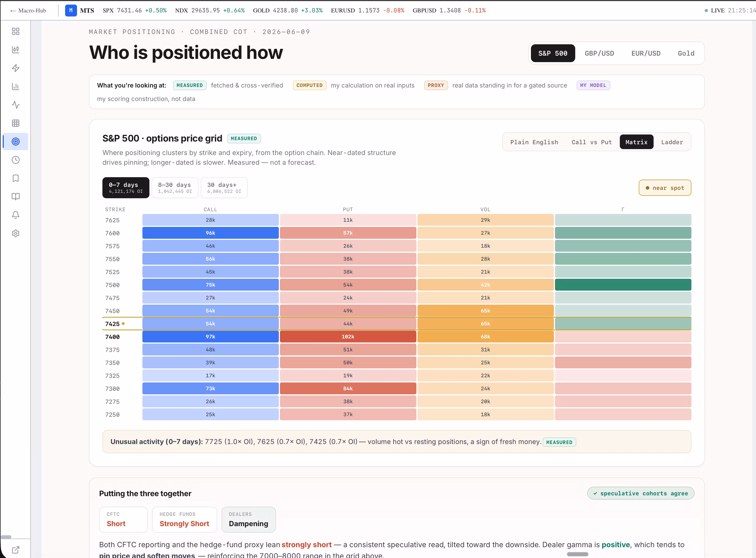Click the SPX 7431.46 ticker
Screen dimensions: 756x558
(135, 11)
